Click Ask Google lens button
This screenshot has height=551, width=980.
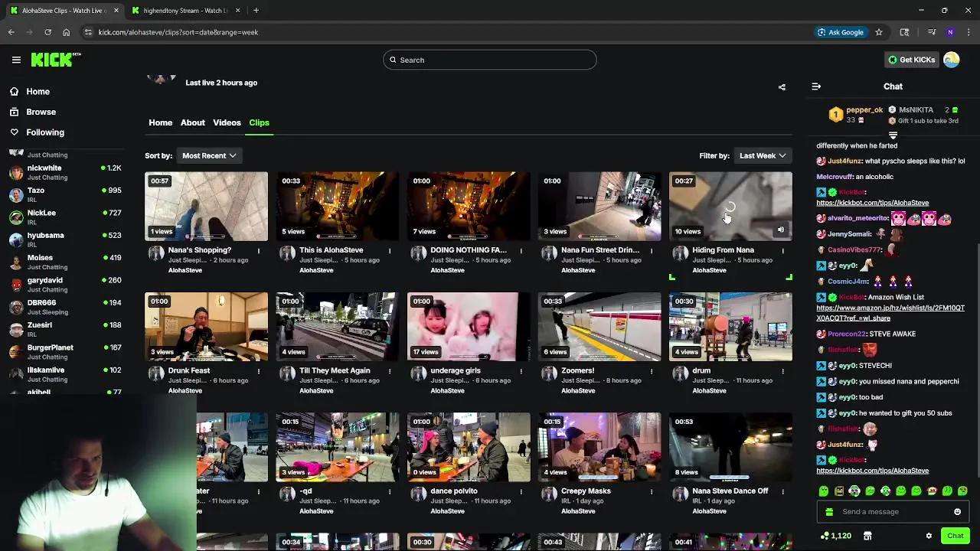pyautogui.click(x=841, y=32)
